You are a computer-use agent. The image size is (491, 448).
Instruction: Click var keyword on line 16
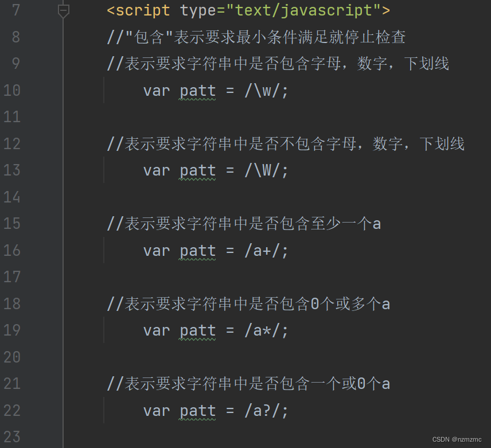(x=157, y=251)
